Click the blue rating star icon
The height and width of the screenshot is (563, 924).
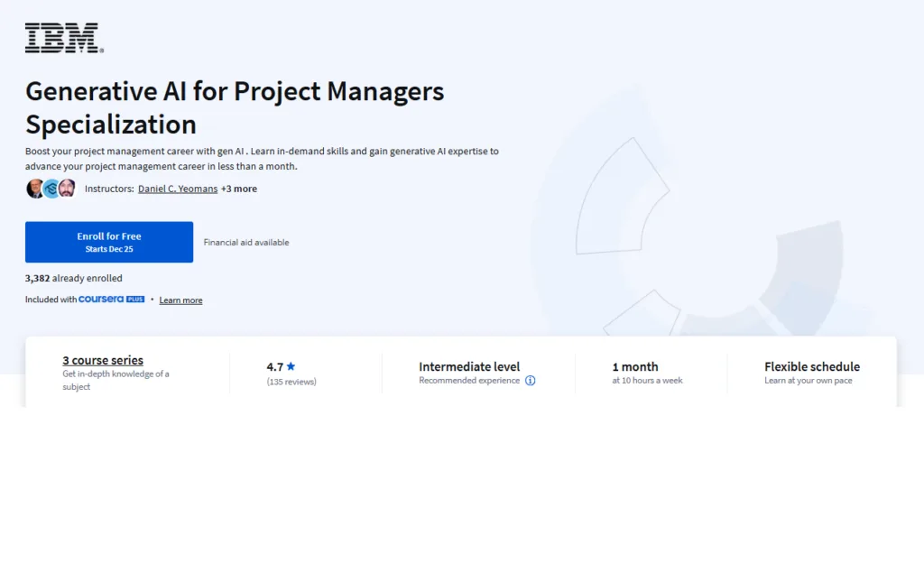click(291, 366)
